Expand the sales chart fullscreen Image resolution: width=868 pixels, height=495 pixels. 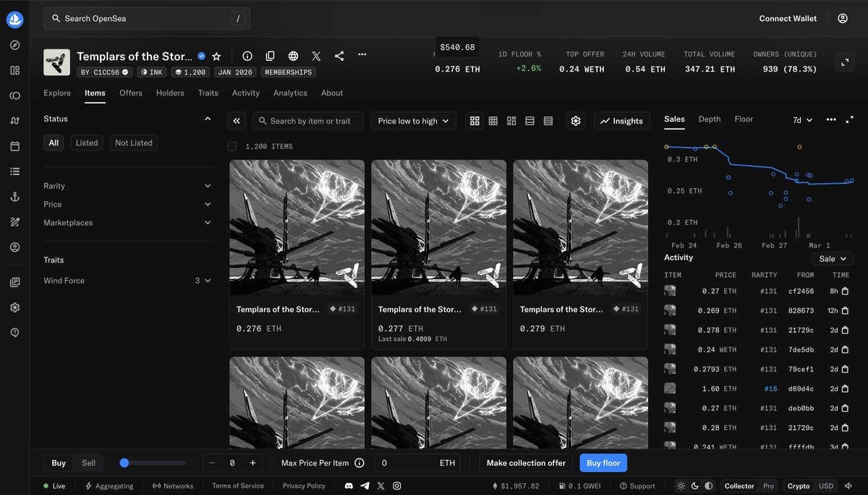point(849,119)
